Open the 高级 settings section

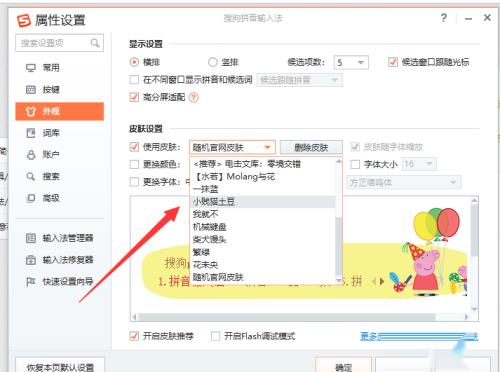60,198
